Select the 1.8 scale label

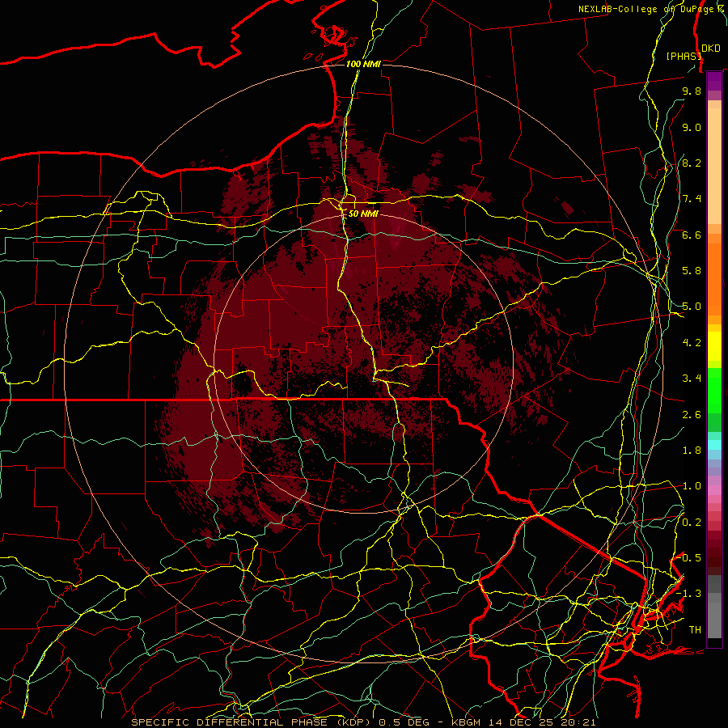coord(692,451)
